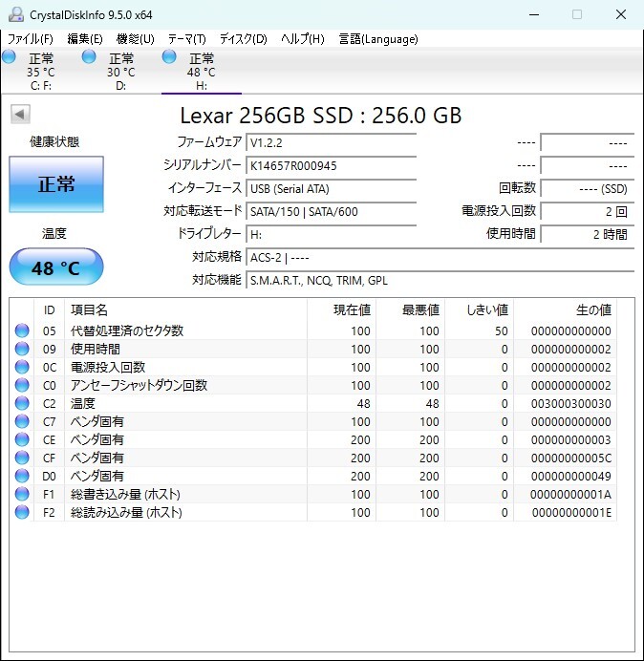This screenshot has height=661, width=644.
Task: Click the features field S.M.A.R.T., NCQ, TRIM, GPL
Action: [x=440, y=280]
